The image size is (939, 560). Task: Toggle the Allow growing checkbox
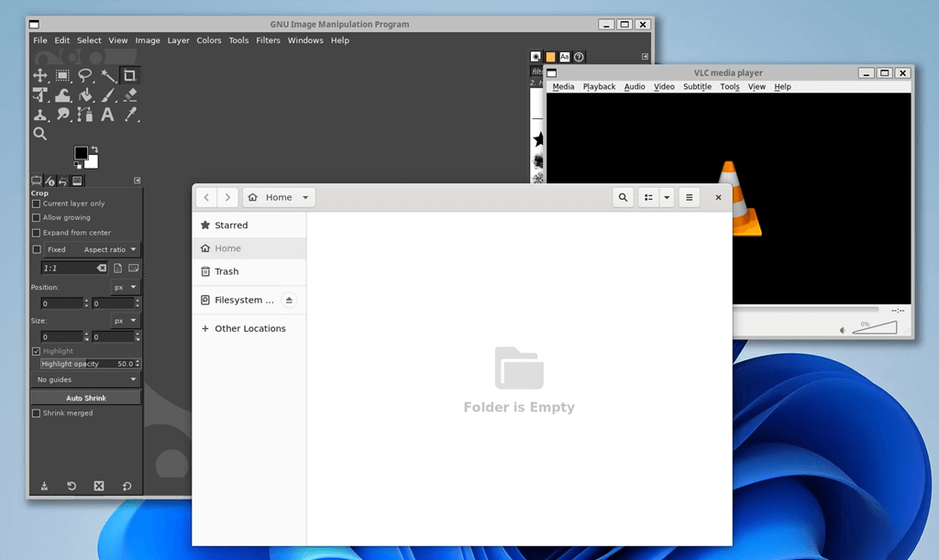click(37, 218)
